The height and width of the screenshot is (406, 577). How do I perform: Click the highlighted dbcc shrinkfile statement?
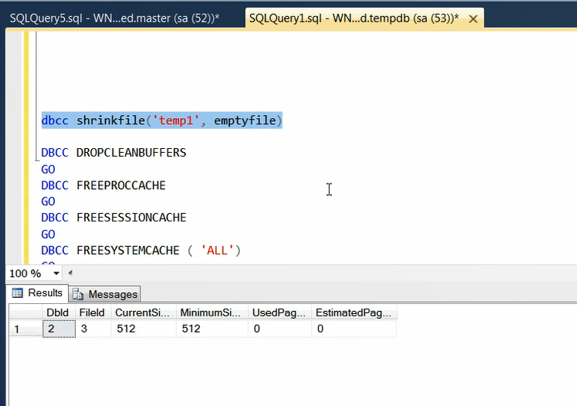tap(162, 120)
